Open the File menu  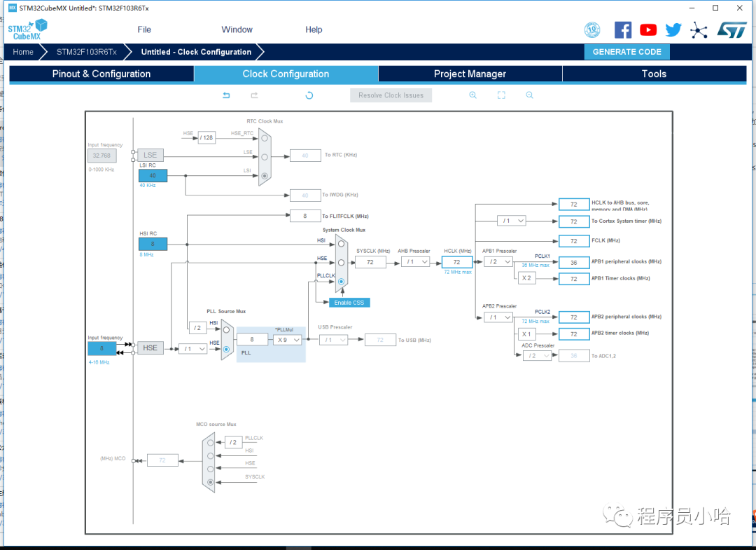[144, 29]
